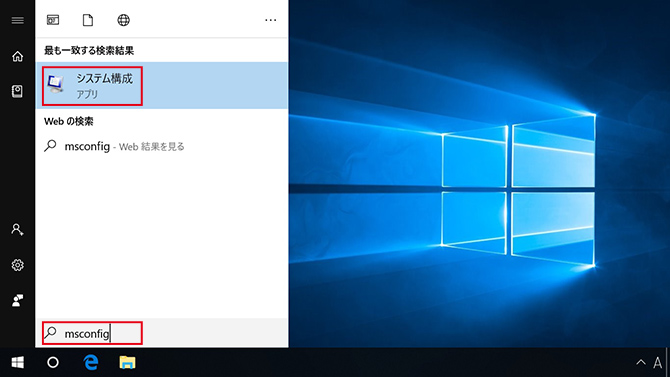Click the magnifier icon beside msconfig web result
Viewport: 670px width, 377px height.
click(50, 146)
